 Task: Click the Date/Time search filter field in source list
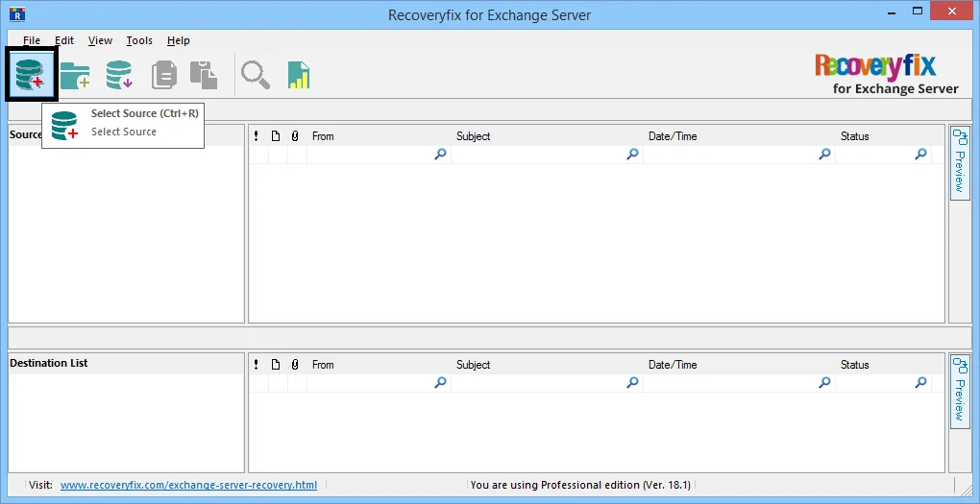pos(740,155)
